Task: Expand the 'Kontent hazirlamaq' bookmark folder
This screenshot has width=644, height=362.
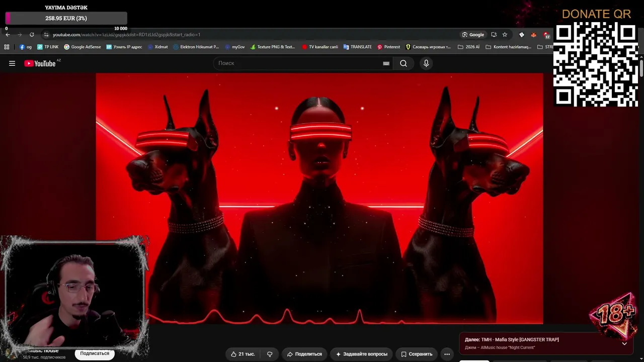Action: tap(508, 47)
